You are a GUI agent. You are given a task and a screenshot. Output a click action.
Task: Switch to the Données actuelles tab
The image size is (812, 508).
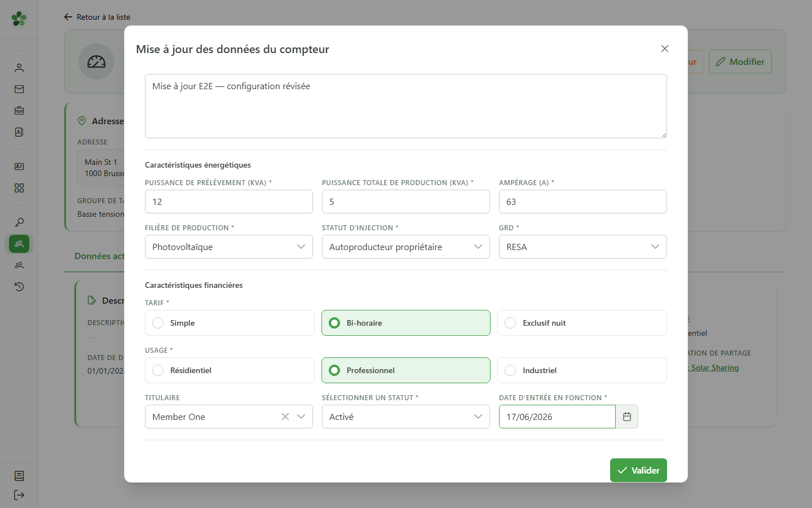(x=99, y=256)
